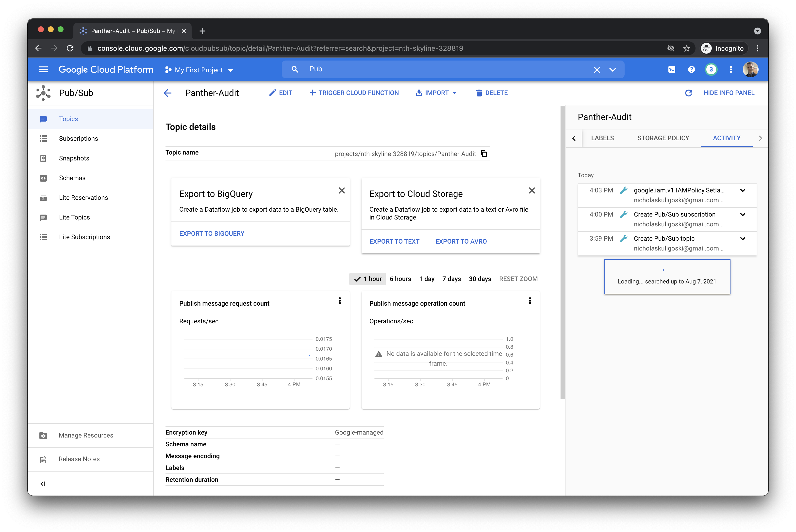796x532 pixels.
Task: Expand the Create Pub/Sub topic activity entry
Action: (x=743, y=238)
